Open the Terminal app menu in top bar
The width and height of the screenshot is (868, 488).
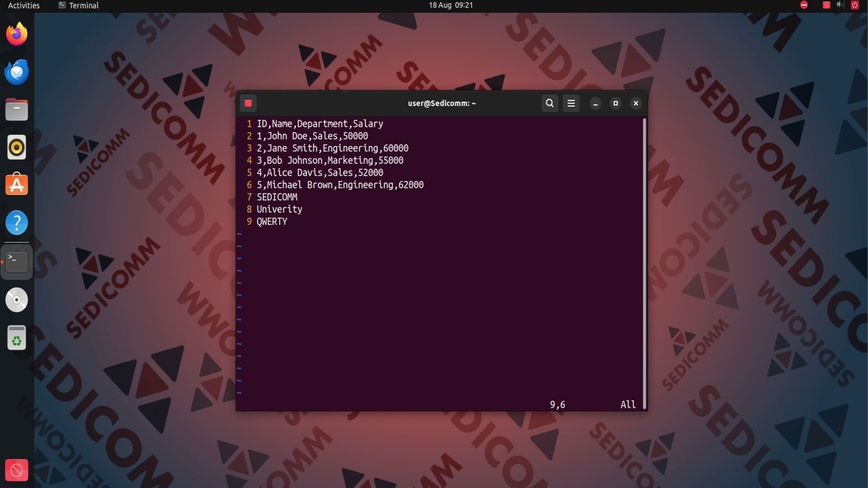coord(79,5)
